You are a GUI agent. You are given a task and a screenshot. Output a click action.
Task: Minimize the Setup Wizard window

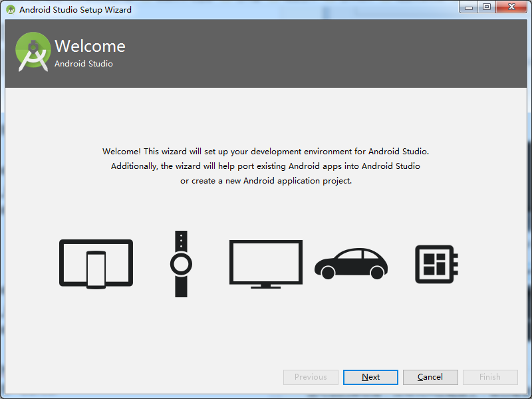469,7
